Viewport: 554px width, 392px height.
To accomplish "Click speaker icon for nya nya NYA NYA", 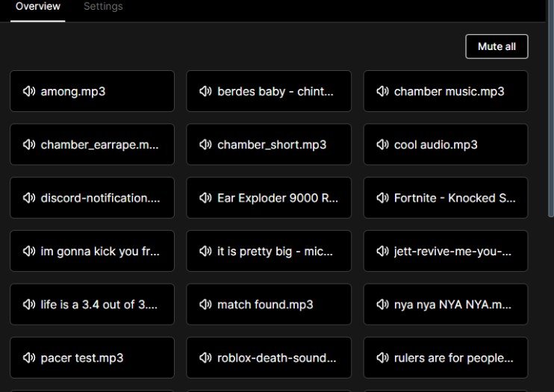I will (x=382, y=305).
